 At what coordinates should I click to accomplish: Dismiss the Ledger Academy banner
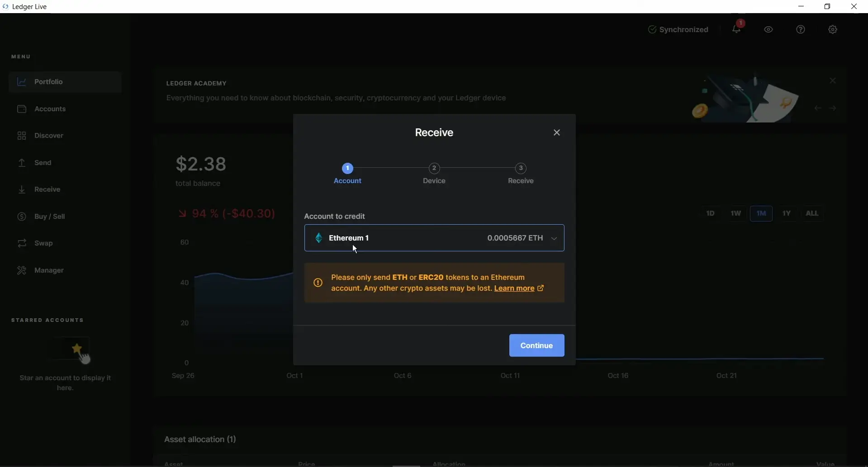[x=833, y=81]
